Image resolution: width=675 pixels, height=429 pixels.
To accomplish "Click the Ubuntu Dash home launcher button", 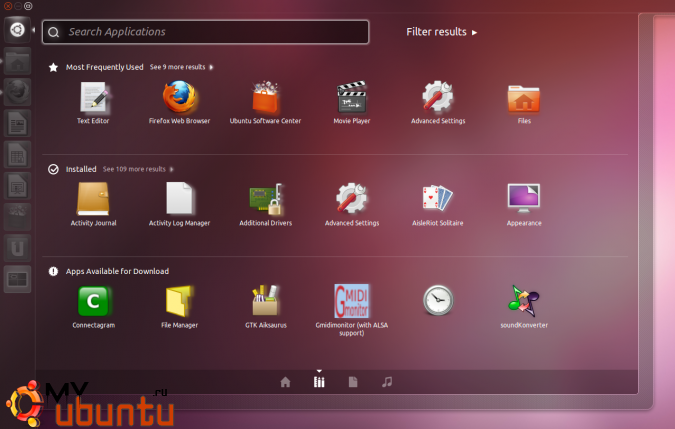I will pos(17,30).
